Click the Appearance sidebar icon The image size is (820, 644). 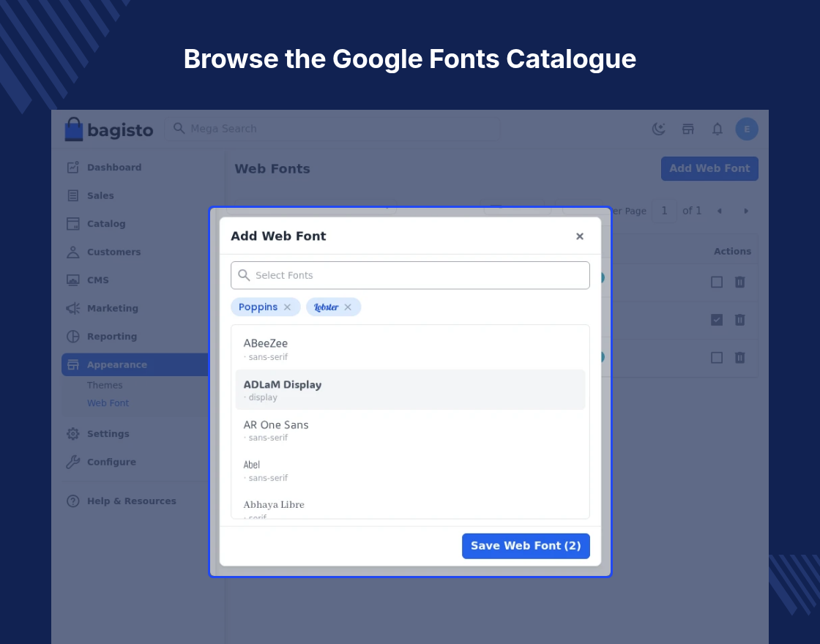[x=72, y=365]
